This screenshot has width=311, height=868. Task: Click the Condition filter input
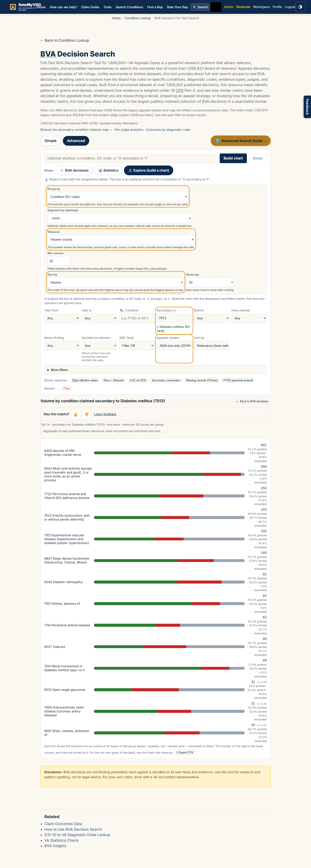point(137,318)
